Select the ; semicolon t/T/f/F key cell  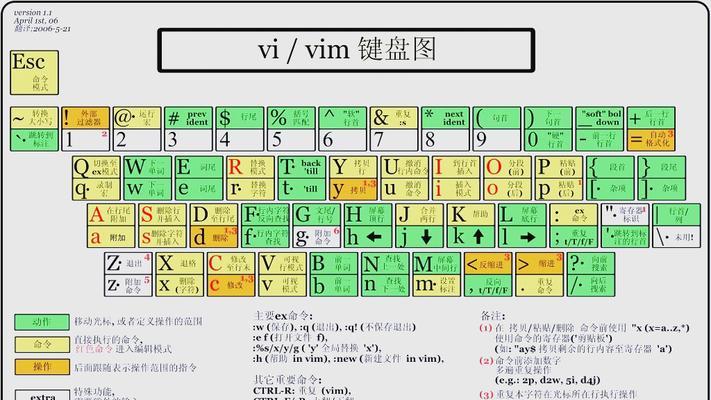574,236
